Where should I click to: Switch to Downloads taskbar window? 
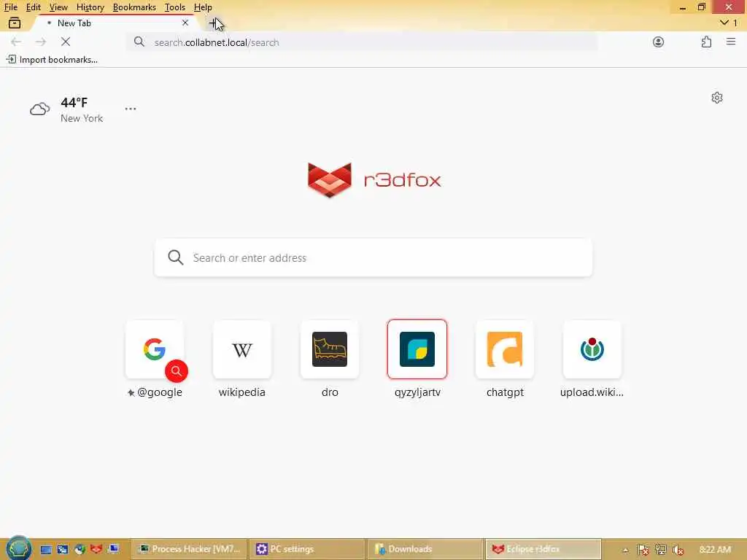click(x=425, y=549)
